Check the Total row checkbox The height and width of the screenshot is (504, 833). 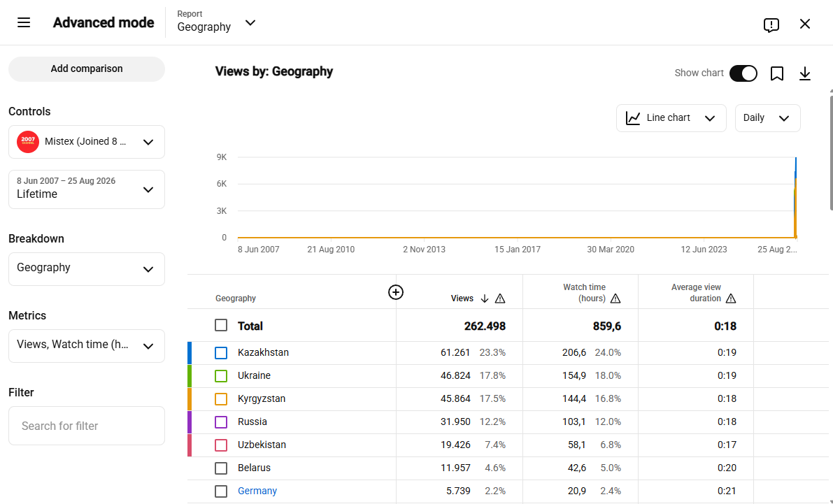click(x=221, y=325)
